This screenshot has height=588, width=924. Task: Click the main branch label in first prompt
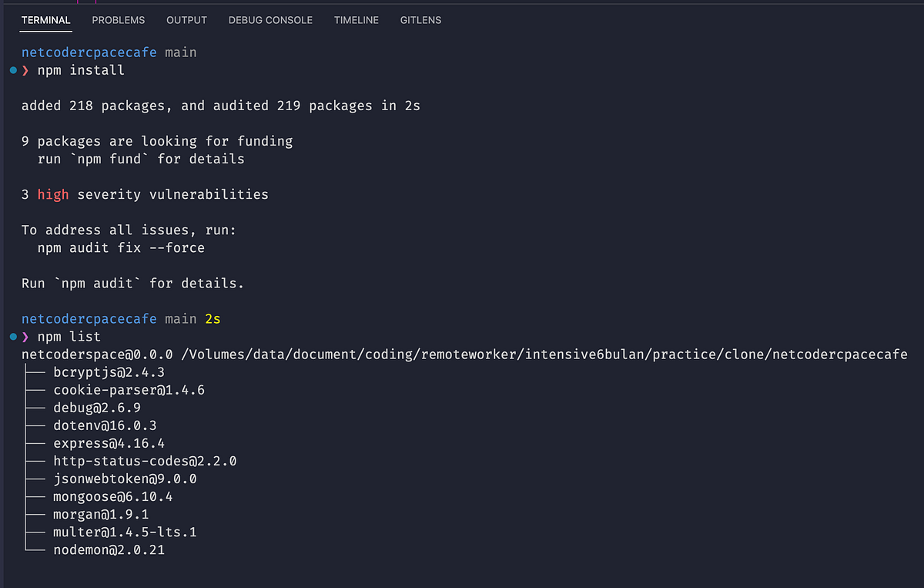(x=180, y=52)
